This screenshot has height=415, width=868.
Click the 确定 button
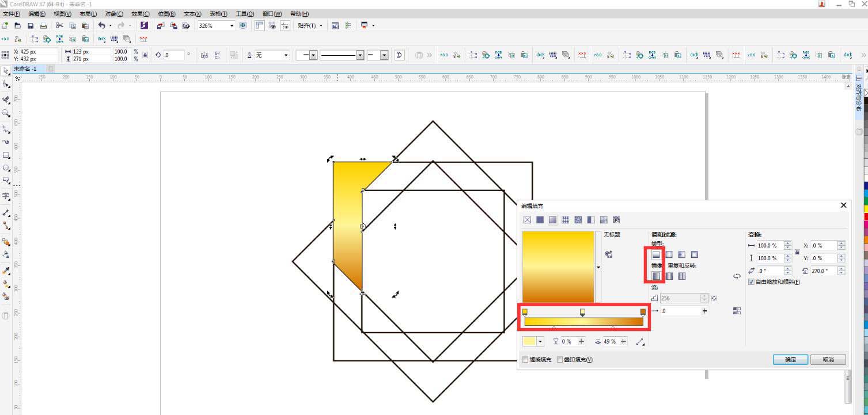coord(790,360)
